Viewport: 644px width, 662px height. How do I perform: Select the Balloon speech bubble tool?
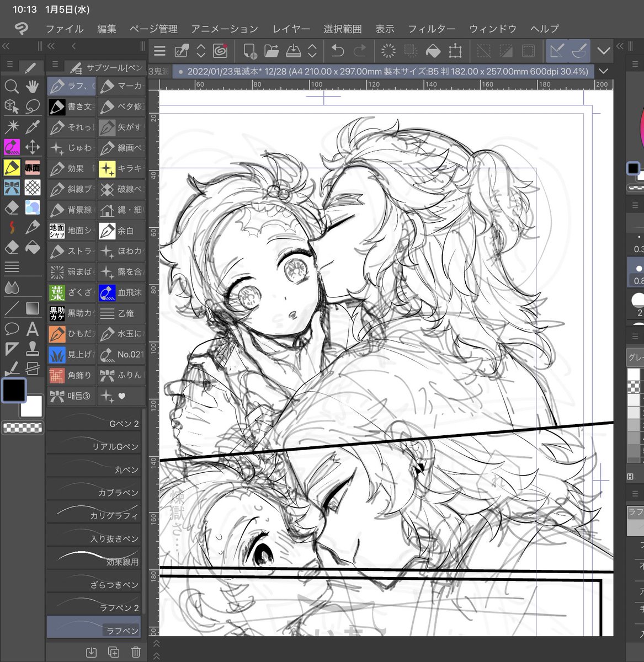[12, 329]
